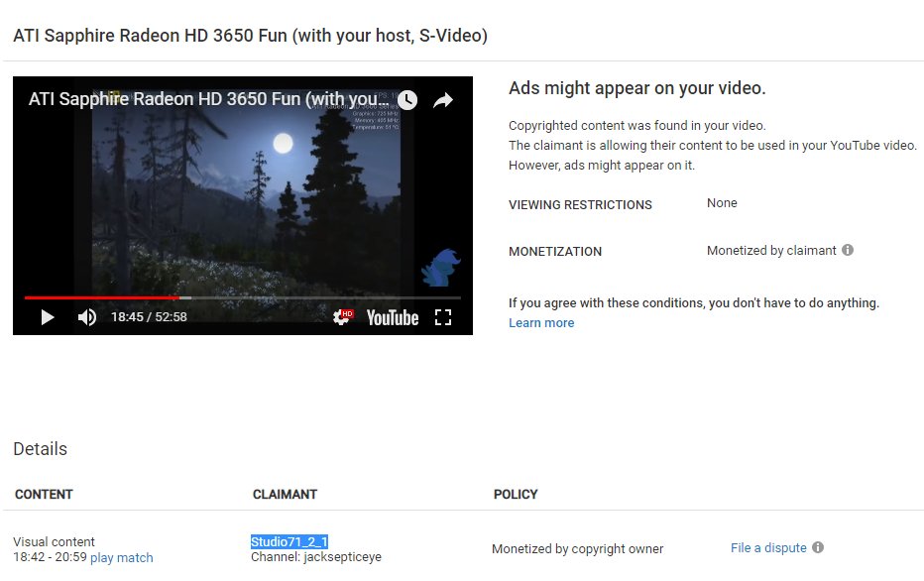
Task: Click the 'Ads might appear on your video' heading
Action: pos(637,88)
